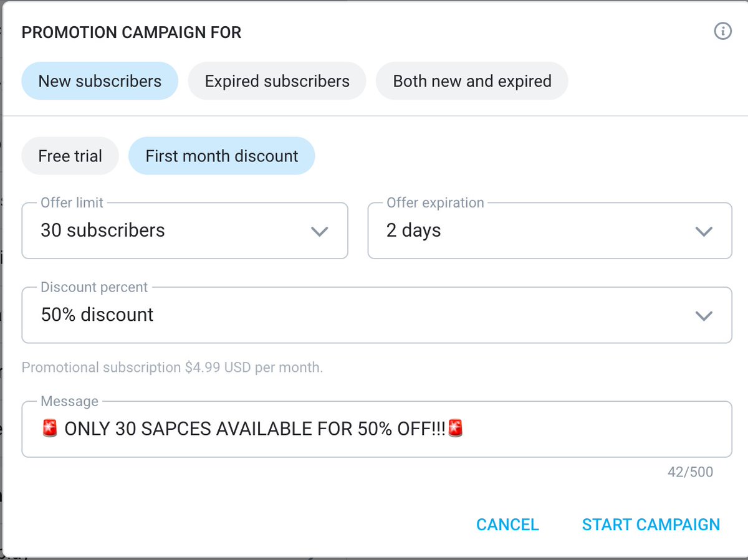This screenshot has width=748, height=560.
Task: Switch to First month discount tab
Action: [x=222, y=156]
